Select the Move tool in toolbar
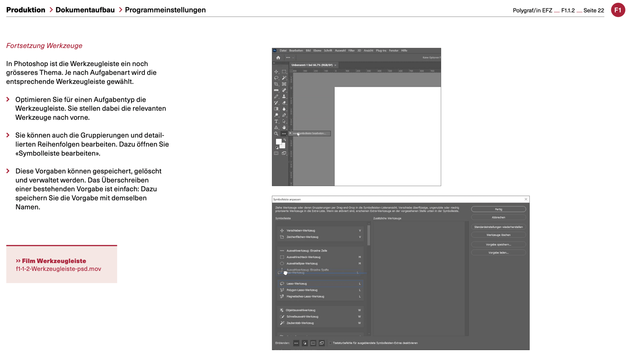Screen dimensions: 630x364 point(276,72)
